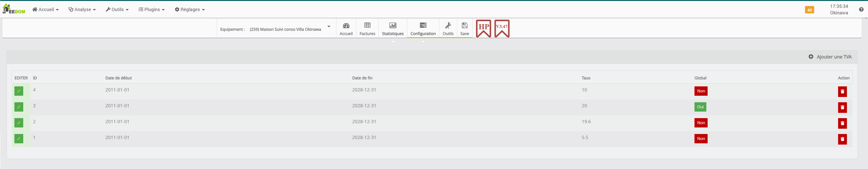Toggle Global 'Oui' on rate 20 row

(700, 107)
